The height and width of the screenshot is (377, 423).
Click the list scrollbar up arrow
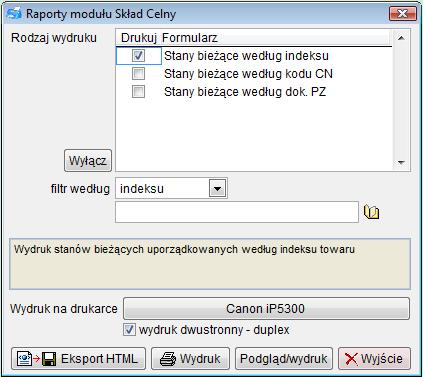coord(401,38)
